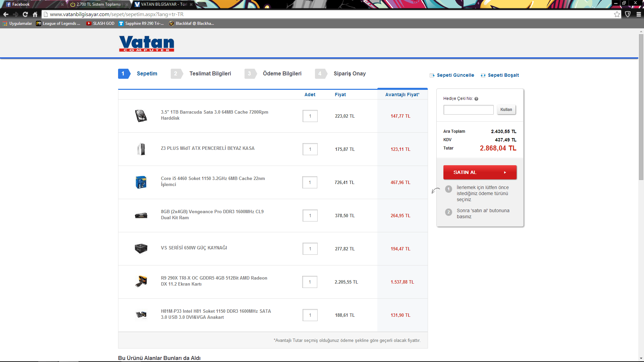Bookmark page with star icon
The image size is (644, 362).
click(x=617, y=14)
